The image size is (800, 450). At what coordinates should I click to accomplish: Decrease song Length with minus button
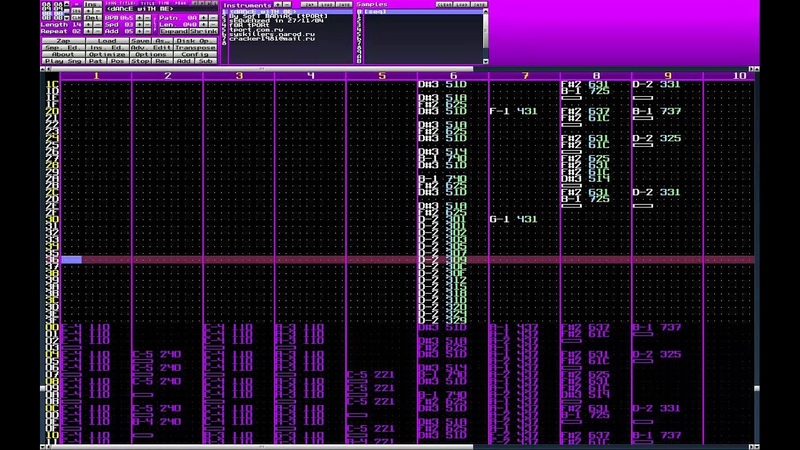point(97,24)
